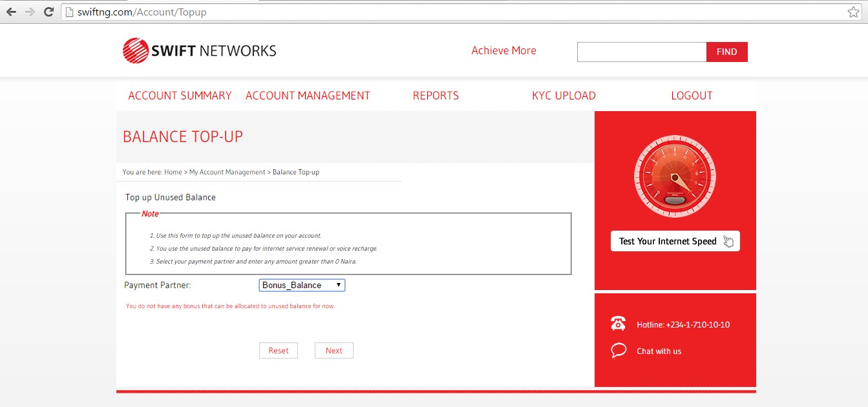Screen dimensions: 868x407
Task: Open the KYC Upload section
Action: tap(564, 95)
